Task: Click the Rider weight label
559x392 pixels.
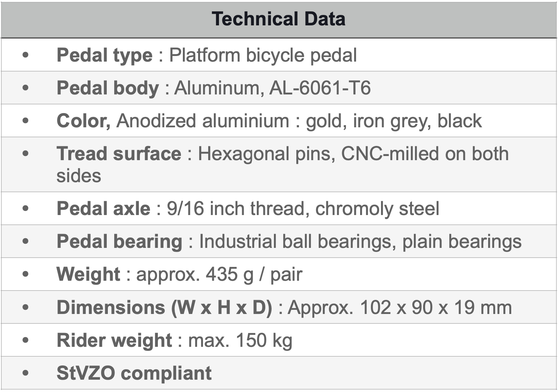Action: (x=114, y=340)
